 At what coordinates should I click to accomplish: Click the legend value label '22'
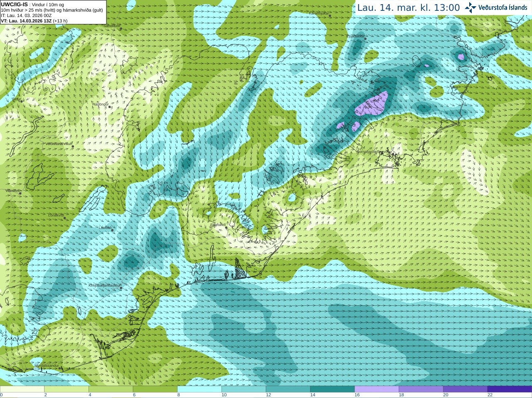pyautogui.click(x=490, y=395)
